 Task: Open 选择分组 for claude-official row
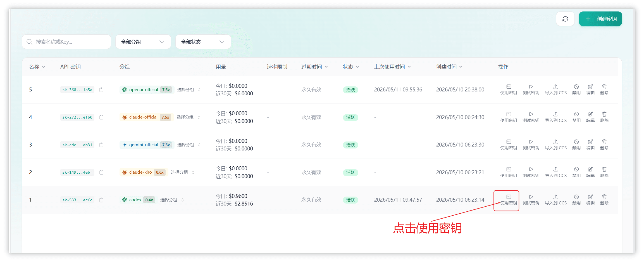click(189, 117)
